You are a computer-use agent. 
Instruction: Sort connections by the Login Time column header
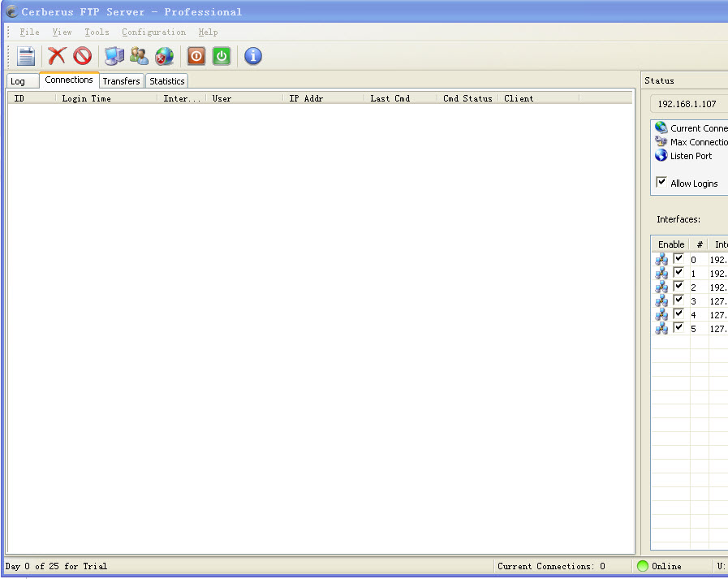pos(87,98)
